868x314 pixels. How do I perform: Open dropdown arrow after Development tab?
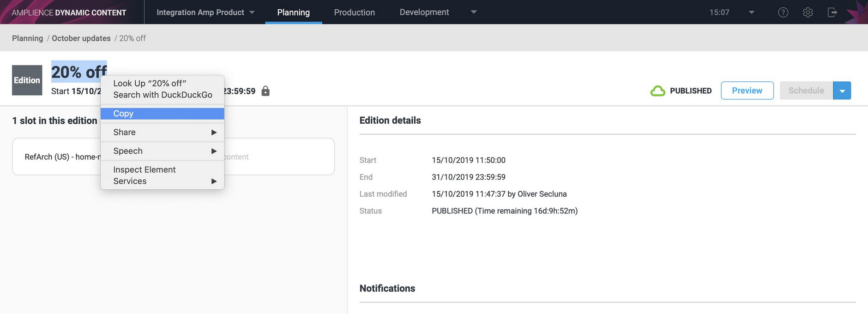coord(474,12)
